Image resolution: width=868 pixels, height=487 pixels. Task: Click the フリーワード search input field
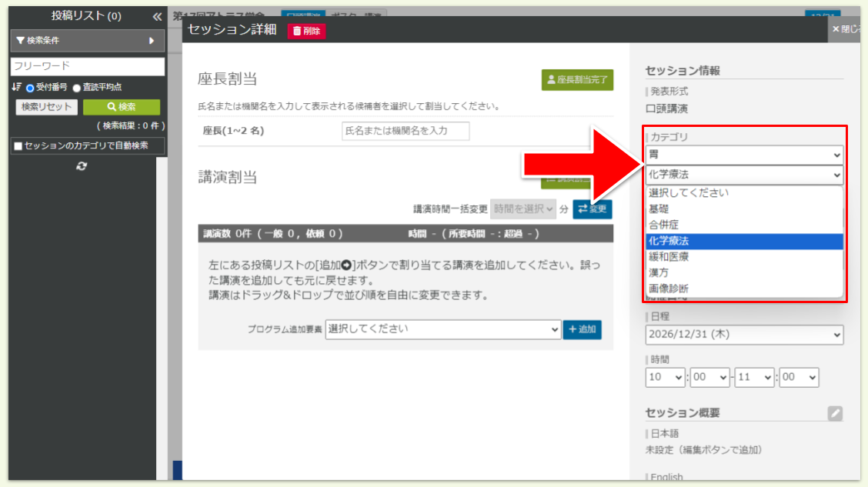coord(86,66)
